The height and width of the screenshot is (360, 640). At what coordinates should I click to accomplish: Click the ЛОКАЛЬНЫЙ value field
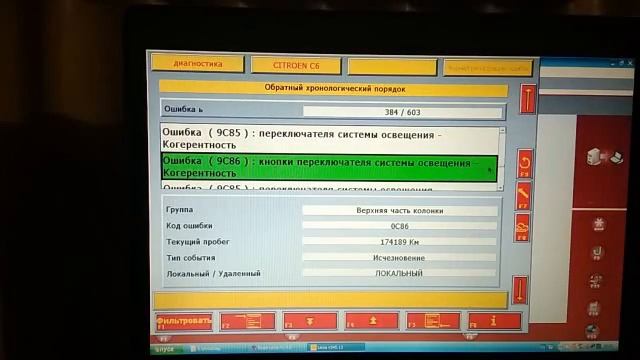(x=399, y=273)
